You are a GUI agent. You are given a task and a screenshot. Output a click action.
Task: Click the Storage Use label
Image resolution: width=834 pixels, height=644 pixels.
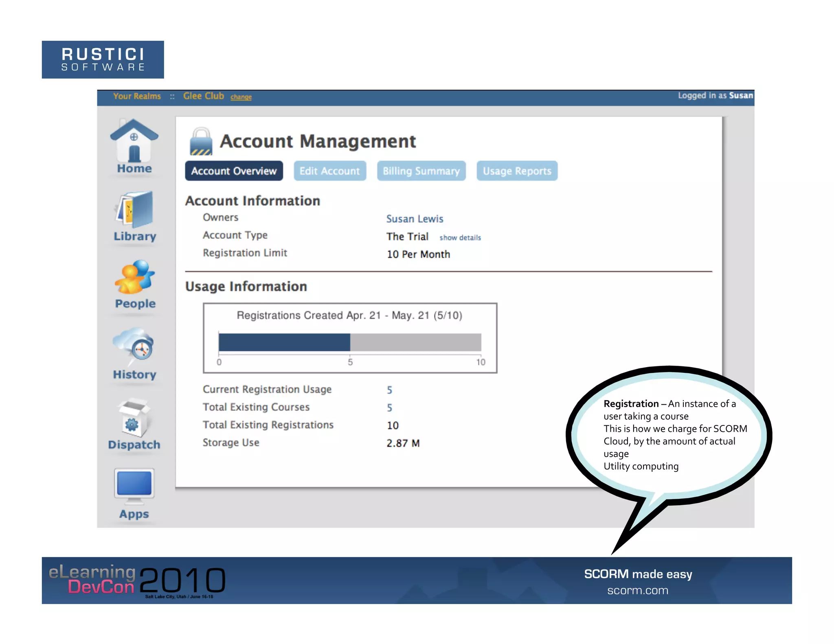click(x=231, y=442)
